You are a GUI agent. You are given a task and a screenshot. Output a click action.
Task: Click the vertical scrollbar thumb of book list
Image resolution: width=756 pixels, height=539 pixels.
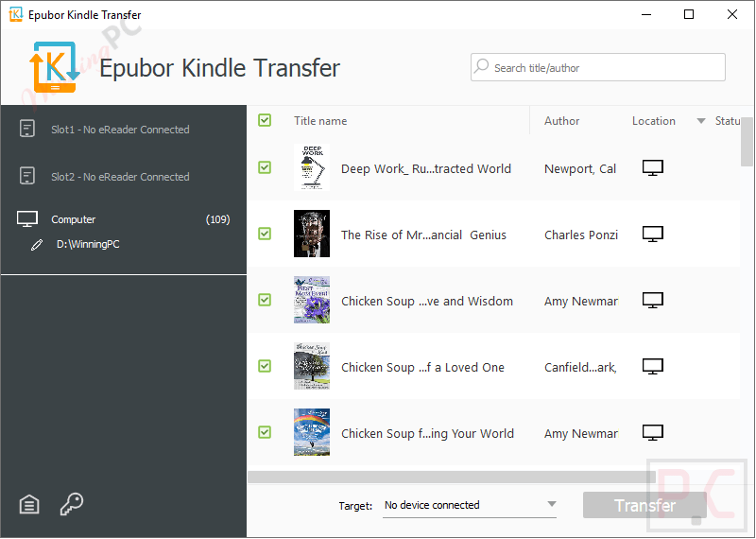point(747,142)
